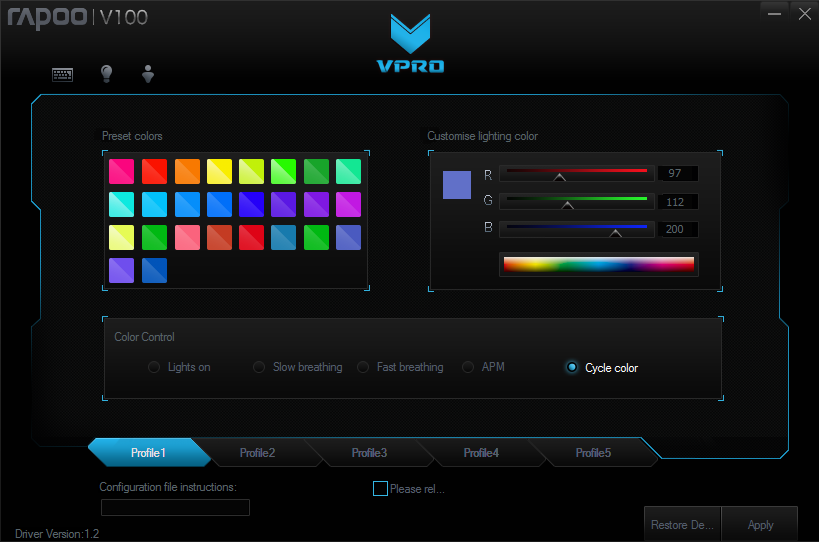Pick the dark green preset in first row
This screenshot has width=819, height=542.
(317, 172)
